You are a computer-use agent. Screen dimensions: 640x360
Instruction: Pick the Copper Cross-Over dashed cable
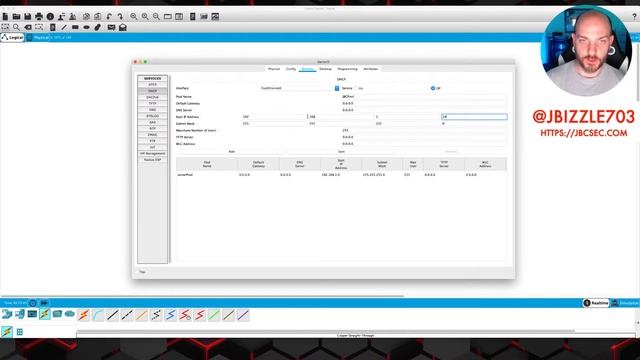[127, 315]
